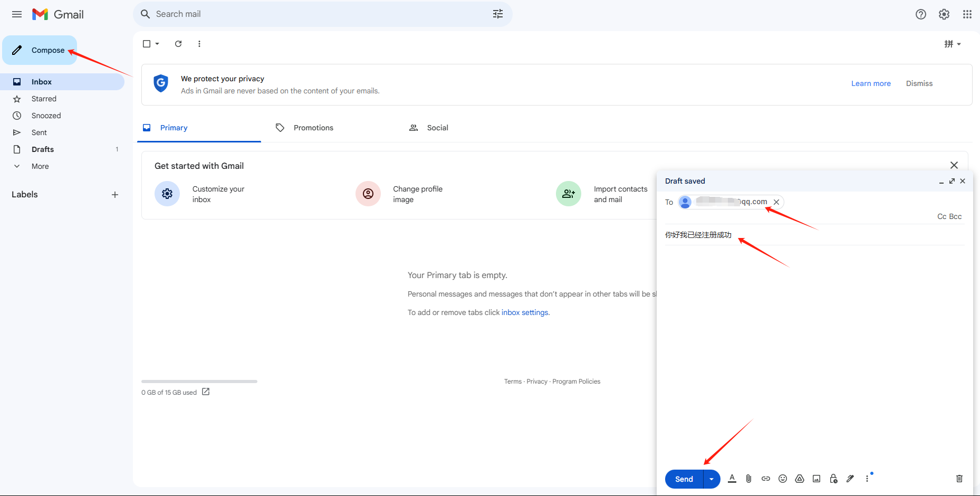Create a new label plus icon
The height and width of the screenshot is (496, 980).
coord(115,195)
